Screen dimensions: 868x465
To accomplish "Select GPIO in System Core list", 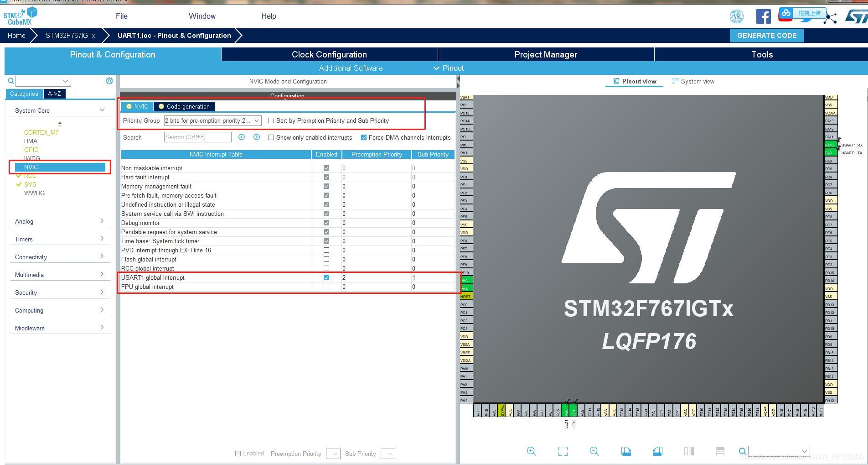I will (x=31, y=150).
